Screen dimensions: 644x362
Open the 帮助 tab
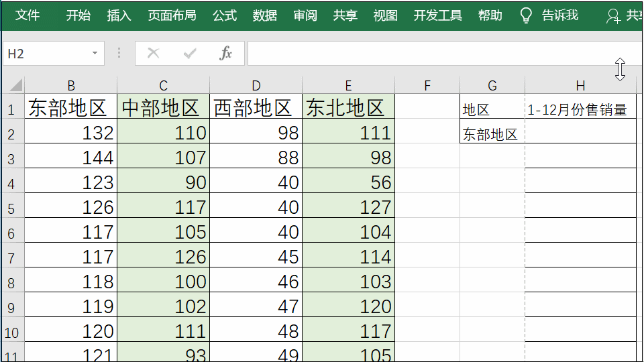coord(490,15)
